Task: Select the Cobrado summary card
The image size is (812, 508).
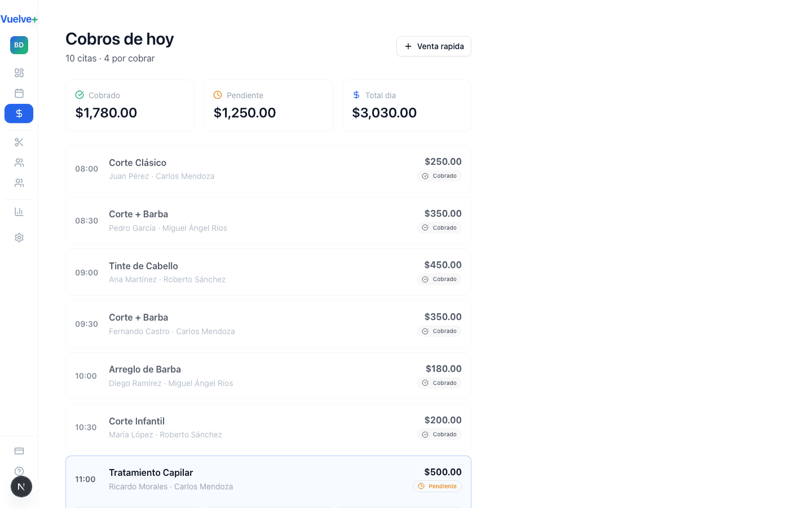Action: click(x=130, y=106)
